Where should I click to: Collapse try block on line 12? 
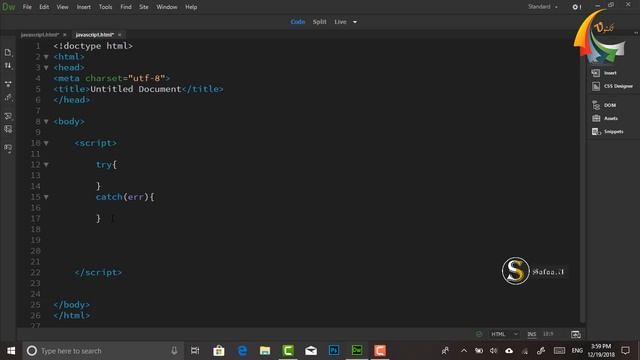pyautogui.click(x=46, y=164)
